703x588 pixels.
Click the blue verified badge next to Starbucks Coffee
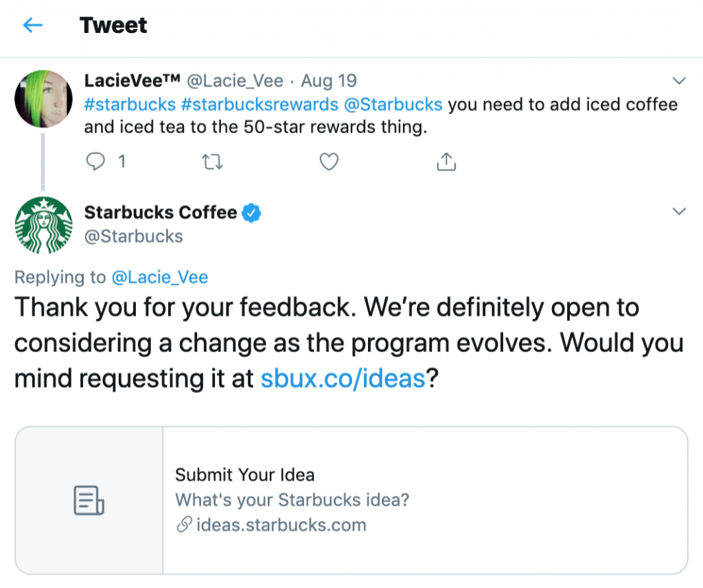click(x=251, y=213)
